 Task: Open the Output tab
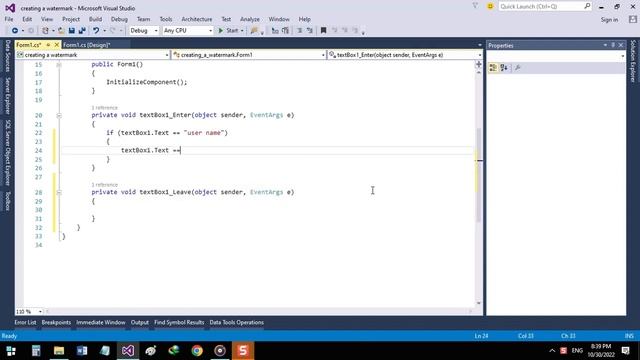tap(140, 322)
